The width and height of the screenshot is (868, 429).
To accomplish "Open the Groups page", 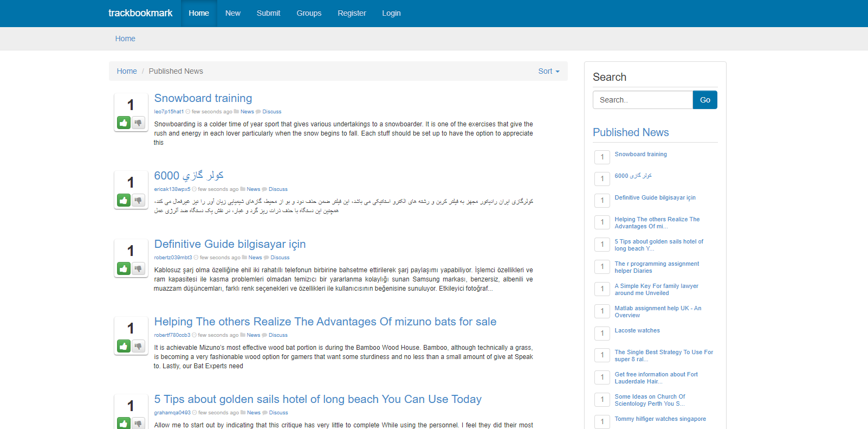I will pyautogui.click(x=309, y=13).
